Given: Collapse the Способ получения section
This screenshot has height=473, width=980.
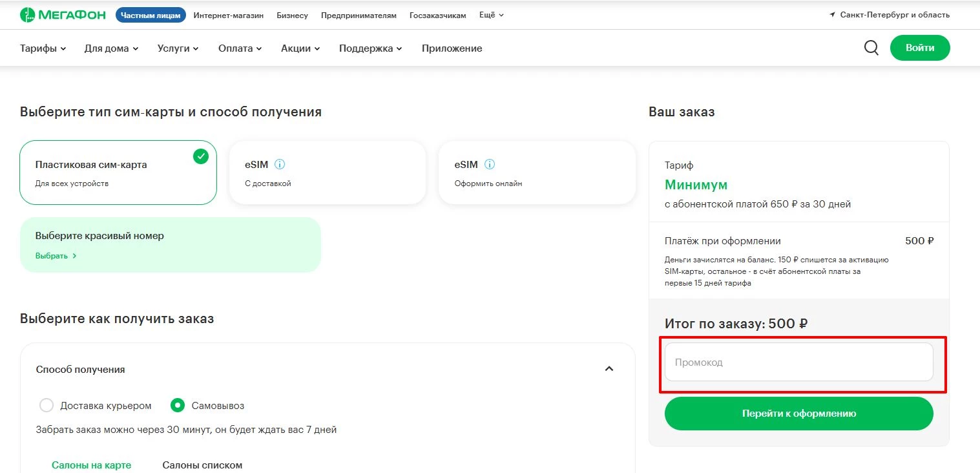Looking at the screenshot, I should [x=608, y=368].
